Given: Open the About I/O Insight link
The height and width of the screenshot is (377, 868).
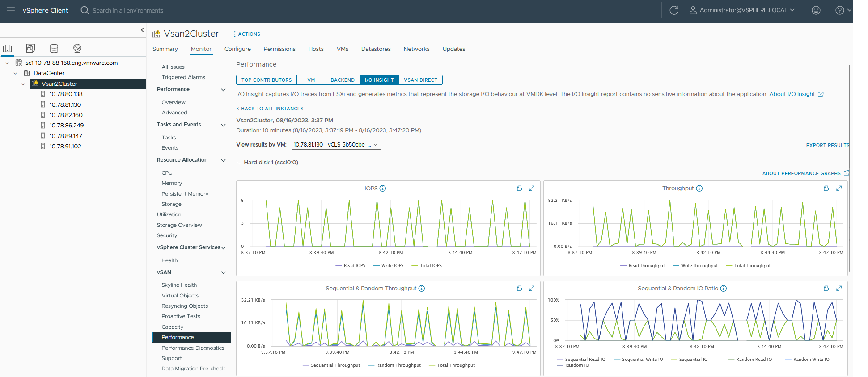Looking at the screenshot, I should (796, 94).
